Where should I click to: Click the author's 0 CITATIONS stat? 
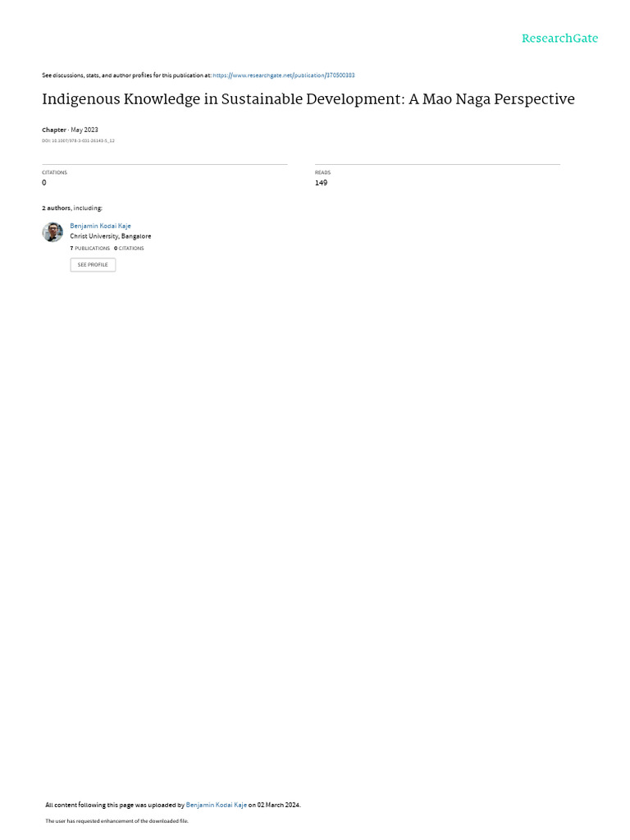pyautogui.click(x=129, y=249)
